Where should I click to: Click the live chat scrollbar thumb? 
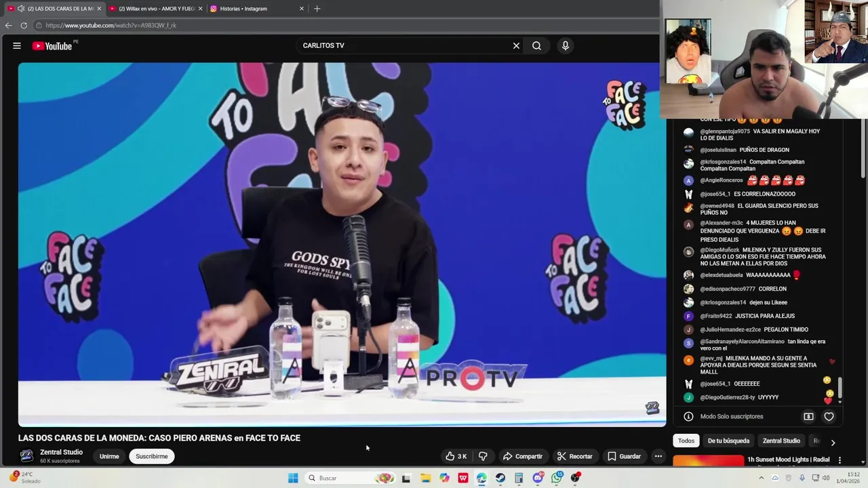point(840,388)
